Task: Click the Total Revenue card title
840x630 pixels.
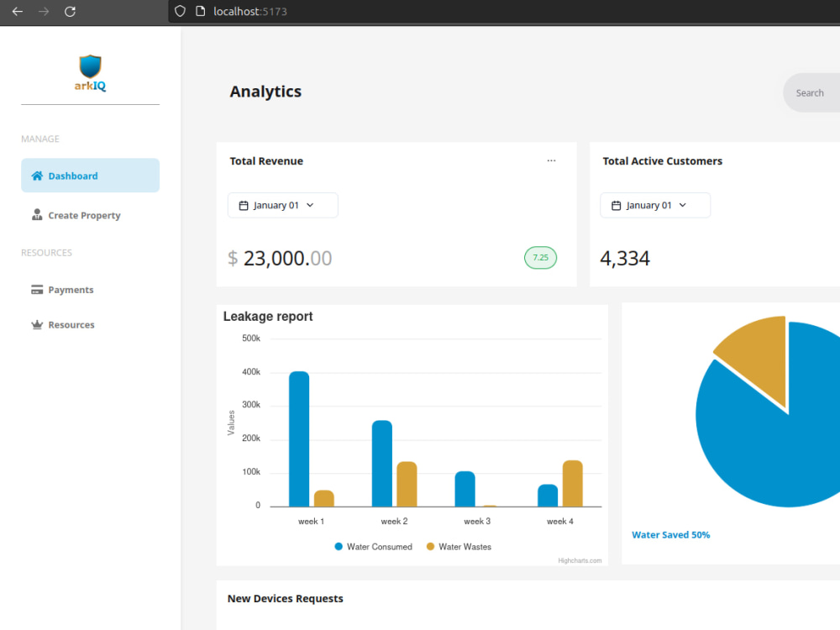Action: [x=266, y=160]
